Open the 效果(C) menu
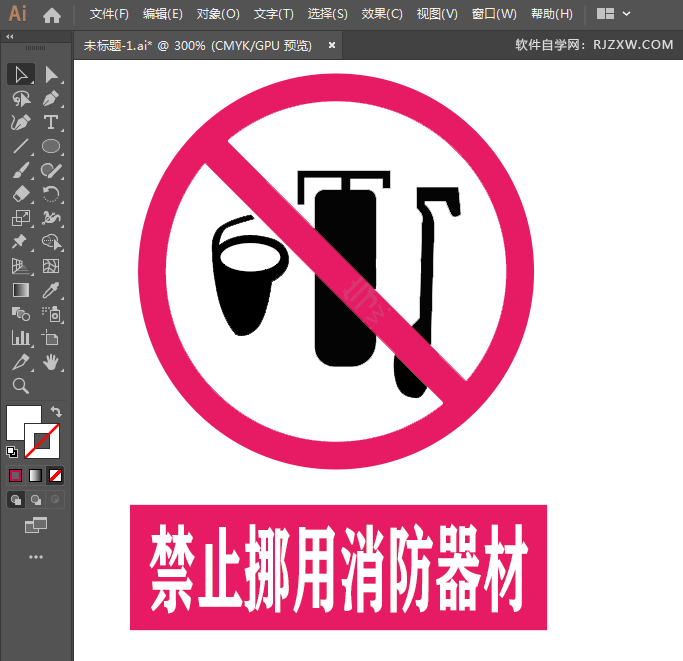 tap(382, 14)
